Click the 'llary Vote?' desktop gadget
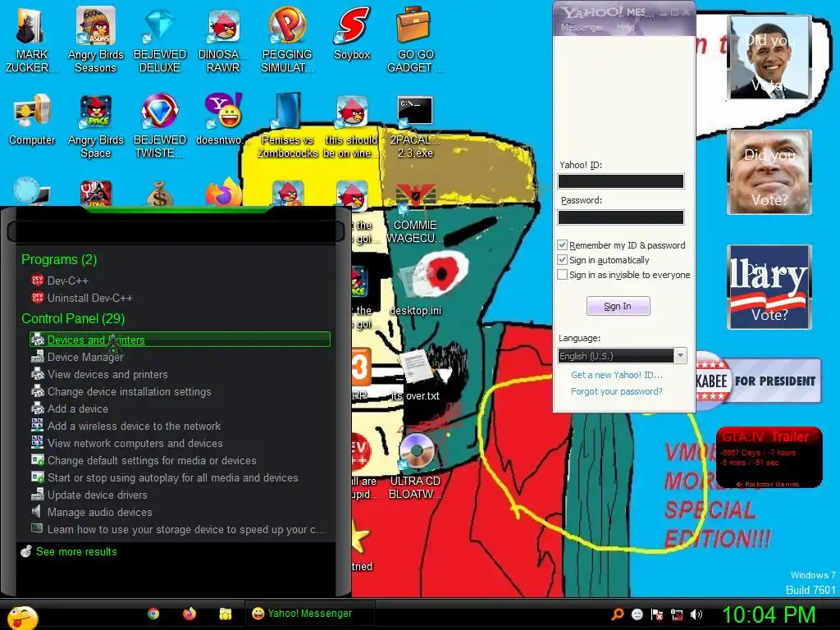 click(769, 286)
